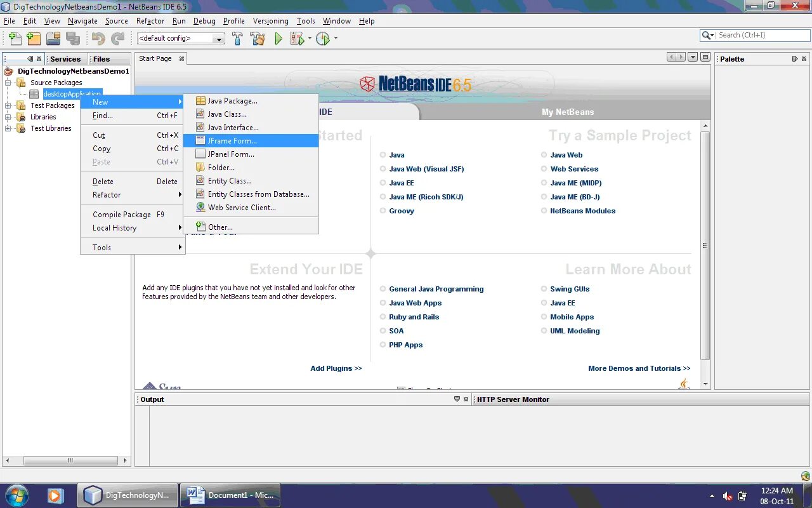812x508 pixels.
Task: Open the Tools submenu in context menu
Action: click(x=133, y=248)
